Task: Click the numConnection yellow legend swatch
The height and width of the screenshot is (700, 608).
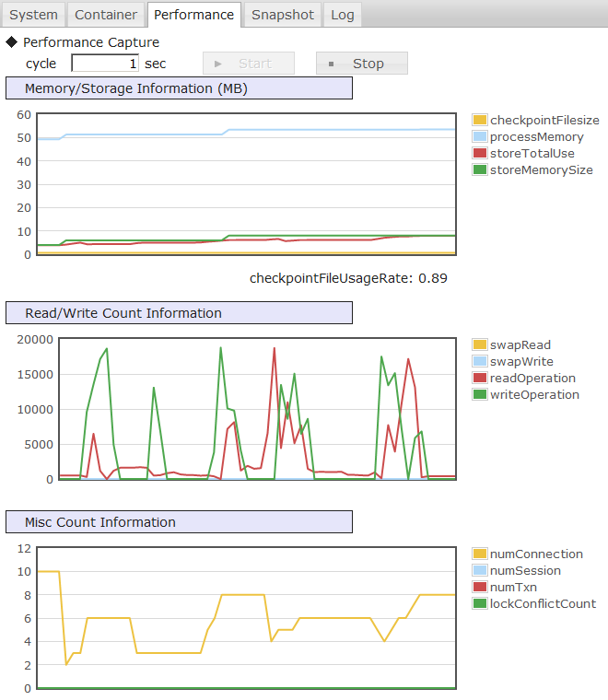Action: point(479,554)
